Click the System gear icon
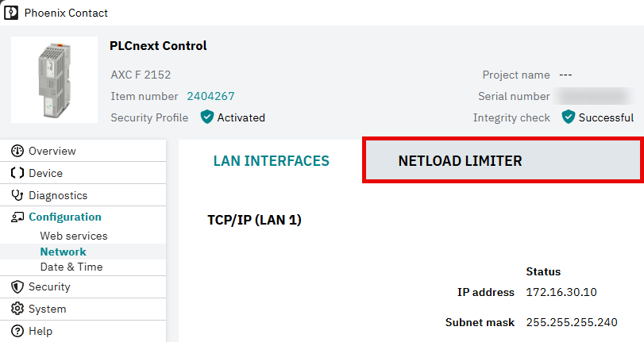Image resolution: width=644 pixels, height=342 pixels. point(17,309)
